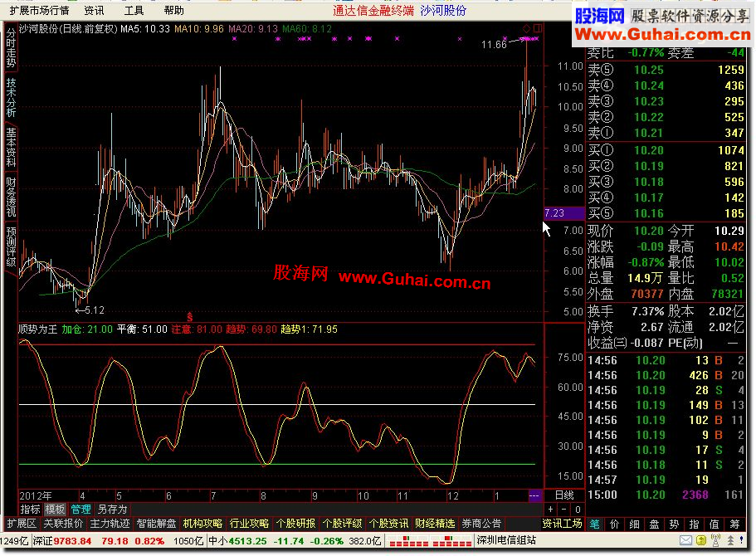Image resolution: width=756 pixels, height=556 pixels.
Task: Open the 财经精选 bottom tab
Action: tap(435, 524)
